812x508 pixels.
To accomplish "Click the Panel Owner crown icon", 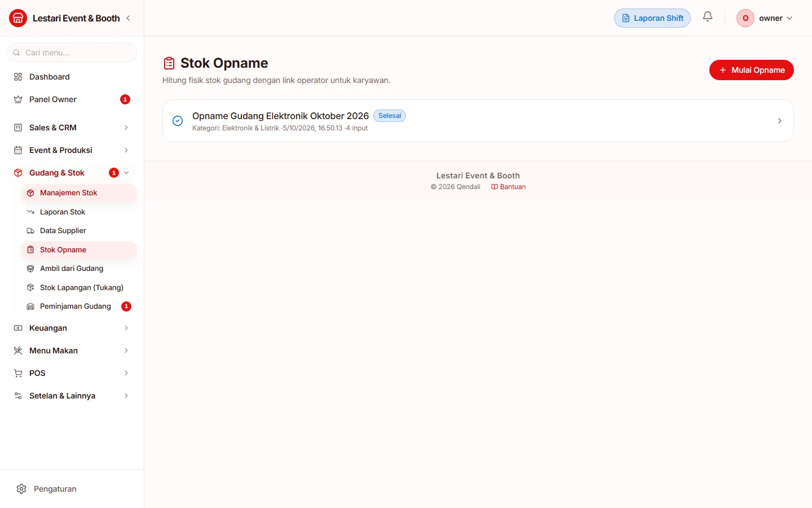I will [x=18, y=99].
